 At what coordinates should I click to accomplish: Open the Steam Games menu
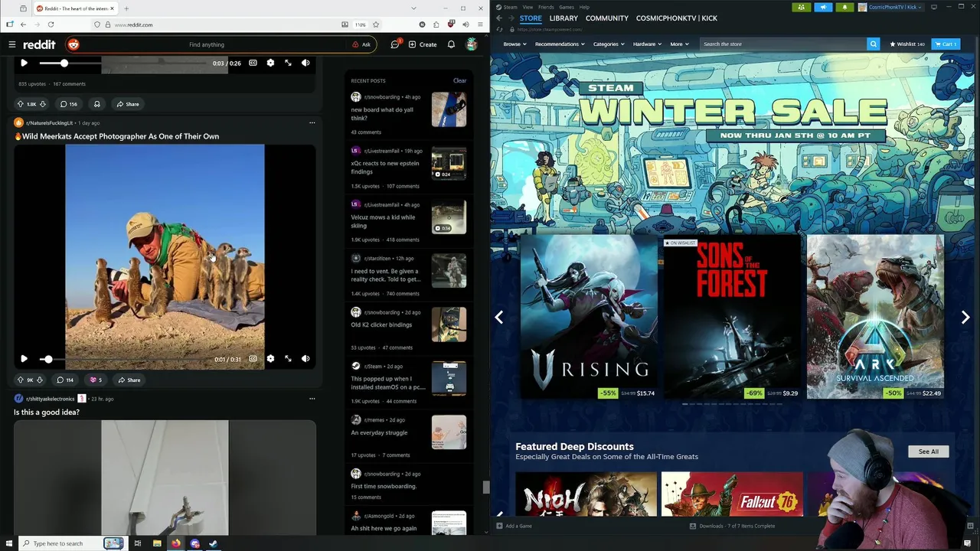567,7
